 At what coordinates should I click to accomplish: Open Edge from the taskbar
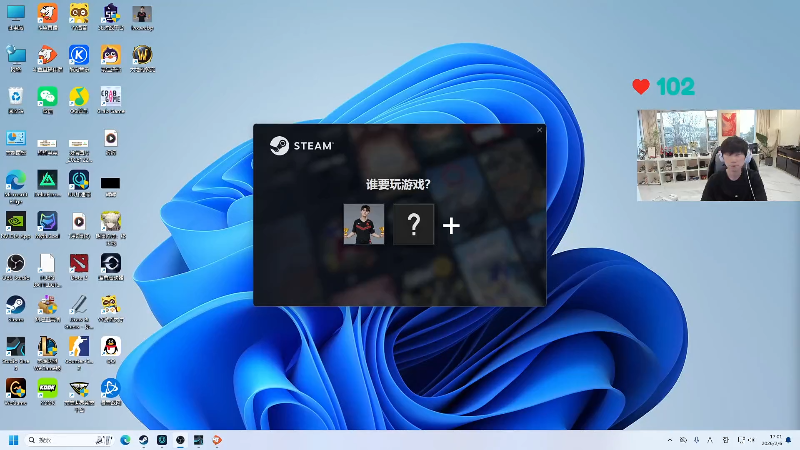click(x=125, y=440)
